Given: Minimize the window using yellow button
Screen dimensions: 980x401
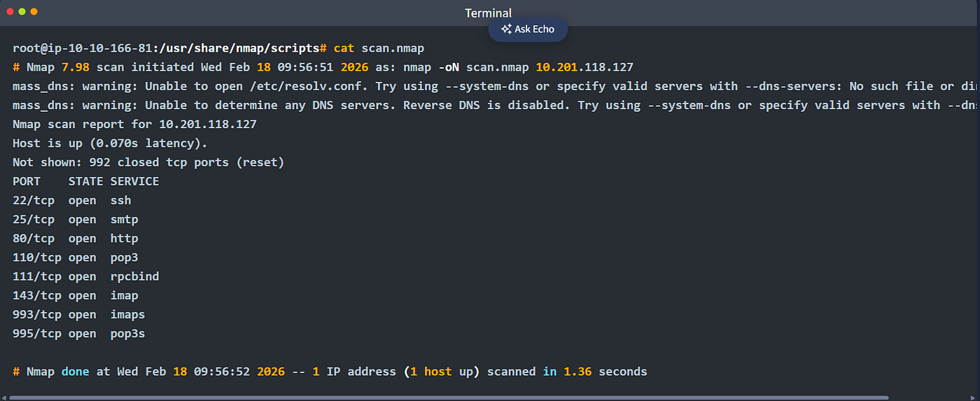Looking at the screenshot, I should click(34, 12).
